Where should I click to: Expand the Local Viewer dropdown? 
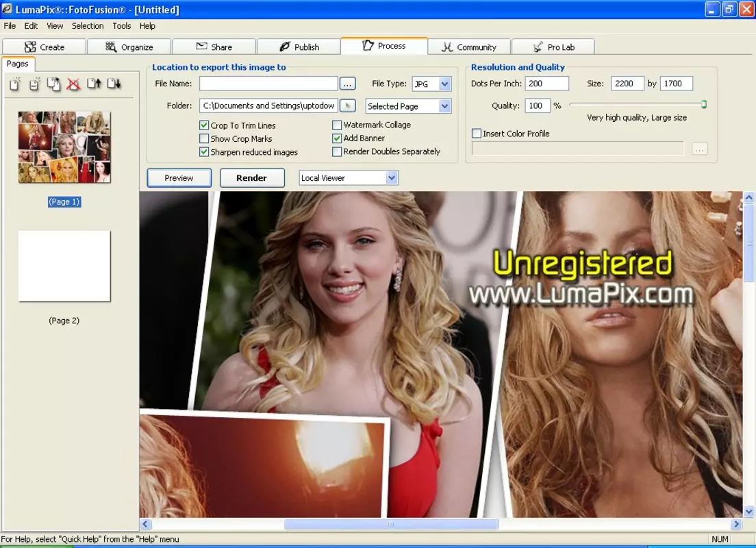pyautogui.click(x=392, y=178)
